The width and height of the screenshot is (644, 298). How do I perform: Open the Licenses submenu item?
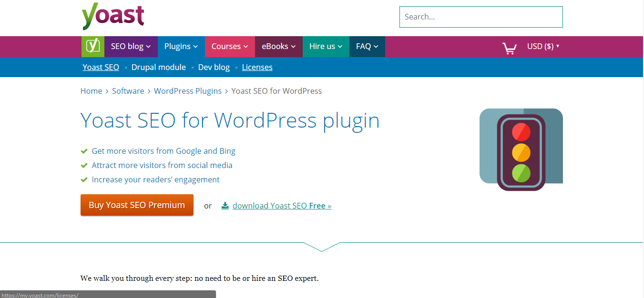click(x=257, y=67)
